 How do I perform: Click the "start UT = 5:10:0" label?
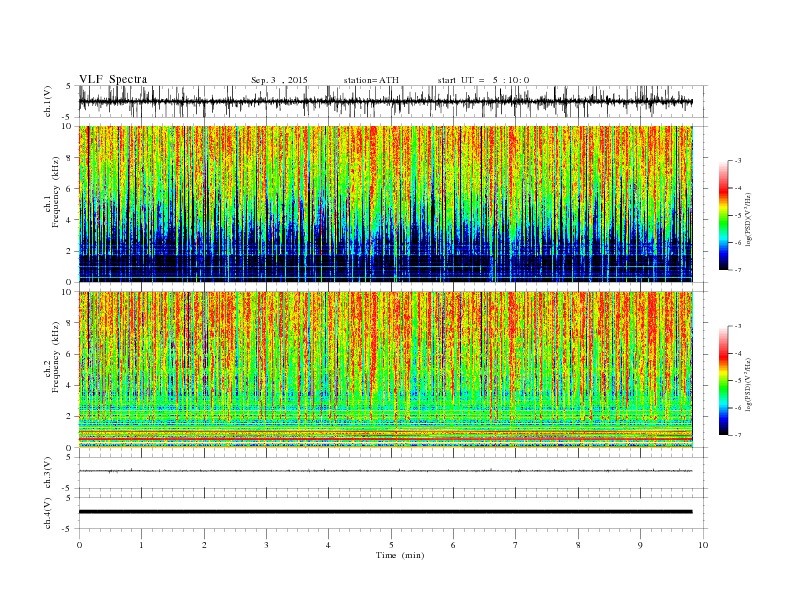point(483,80)
